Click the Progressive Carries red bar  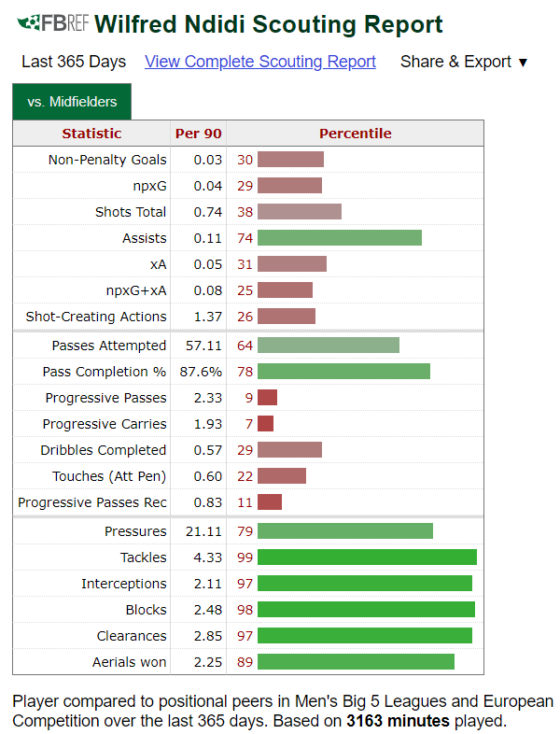pyautogui.click(x=265, y=424)
